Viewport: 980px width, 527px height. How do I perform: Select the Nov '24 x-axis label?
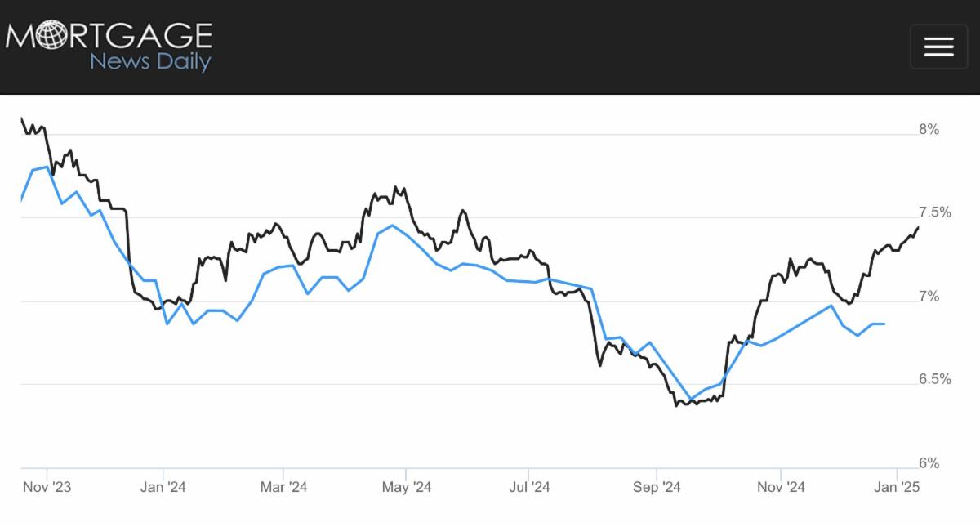pyautogui.click(x=781, y=487)
